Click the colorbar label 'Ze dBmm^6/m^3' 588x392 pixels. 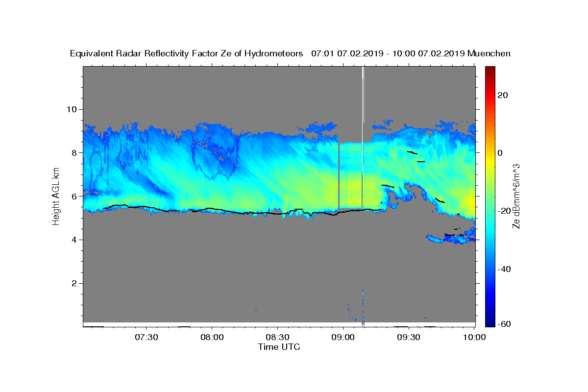[x=516, y=196]
